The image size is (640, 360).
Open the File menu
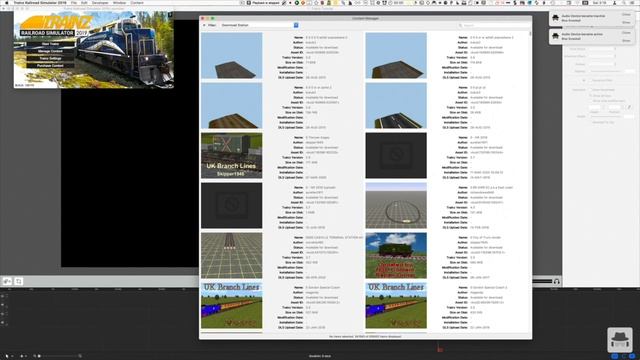(x=74, y=2)
